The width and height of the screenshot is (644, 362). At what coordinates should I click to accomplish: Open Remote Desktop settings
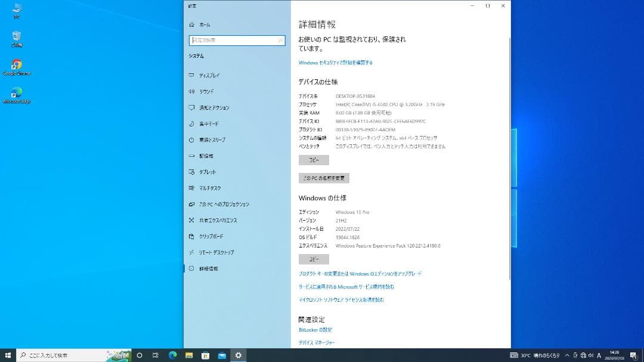215,252
